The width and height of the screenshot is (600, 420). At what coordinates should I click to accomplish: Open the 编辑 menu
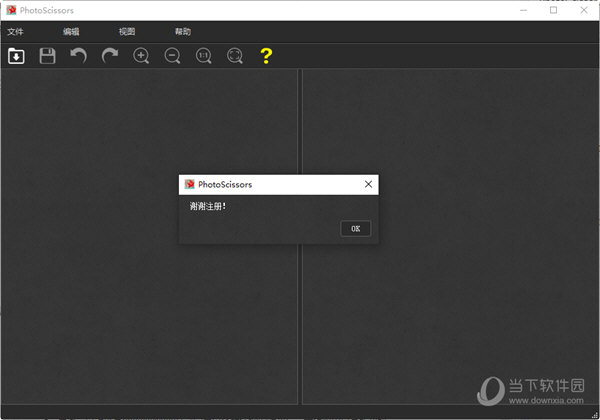(71, 32)
